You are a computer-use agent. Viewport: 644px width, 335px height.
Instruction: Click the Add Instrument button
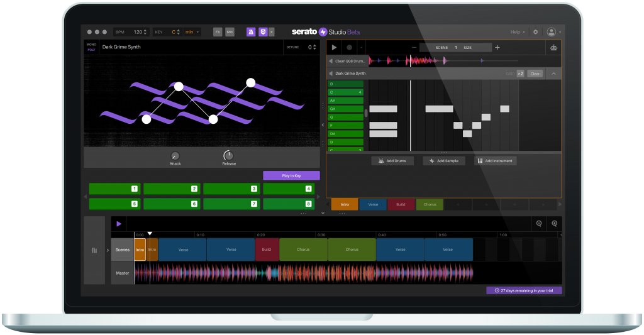(495, 161)
